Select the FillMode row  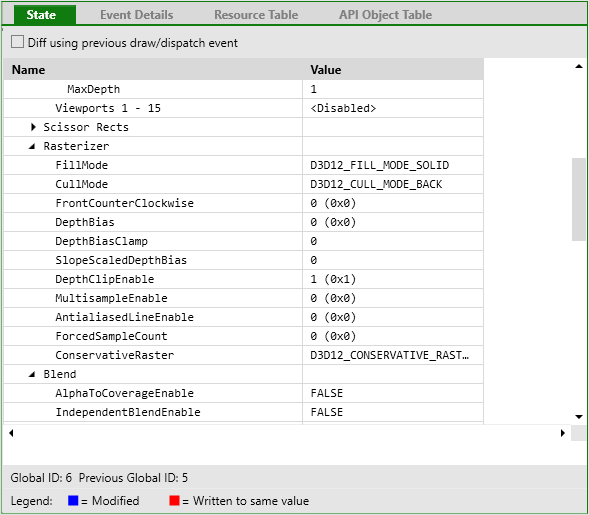pos(243,165)
